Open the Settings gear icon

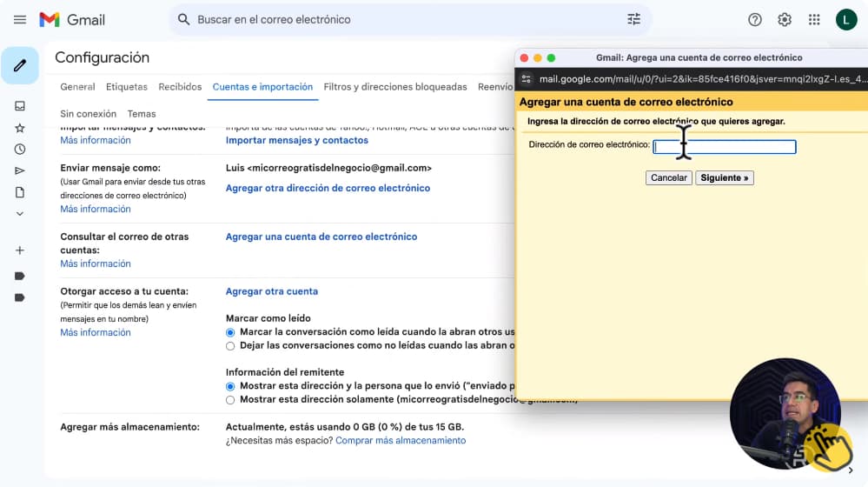coord(785,20)
